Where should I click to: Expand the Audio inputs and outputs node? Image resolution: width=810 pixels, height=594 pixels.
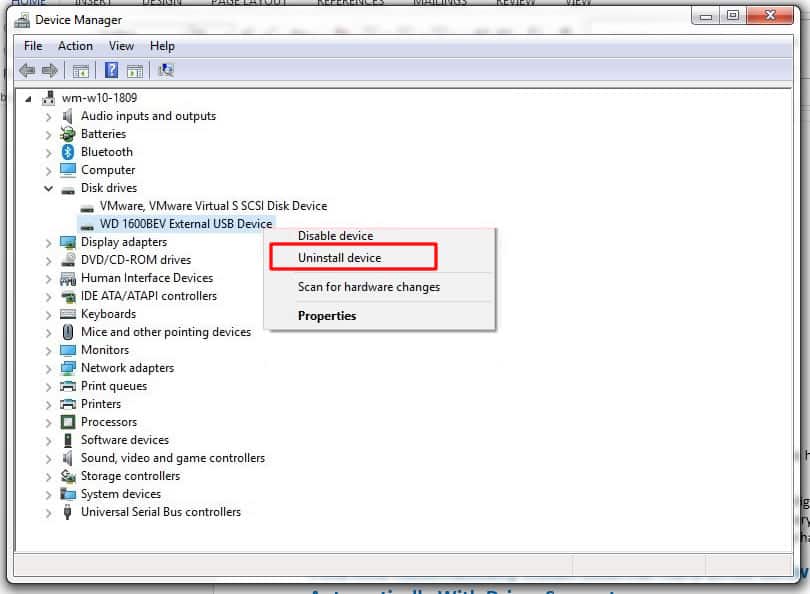[x=48, y=116]
